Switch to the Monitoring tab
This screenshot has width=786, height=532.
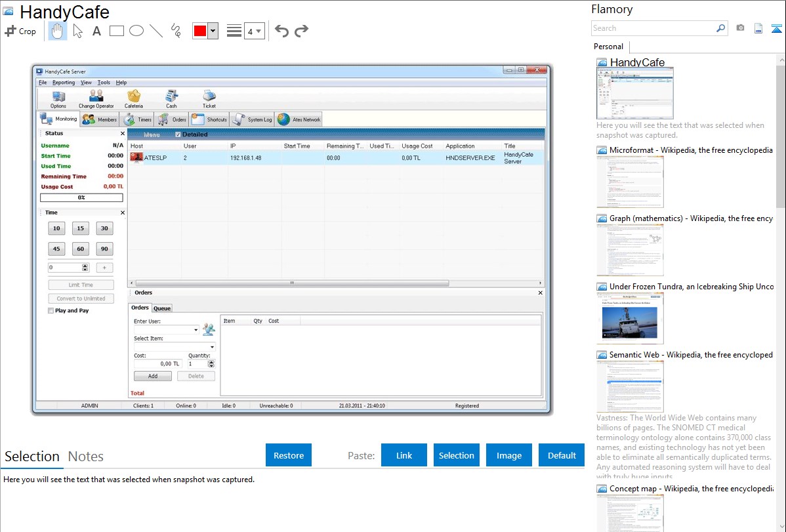pyautogui.click(x=59, y=119)
